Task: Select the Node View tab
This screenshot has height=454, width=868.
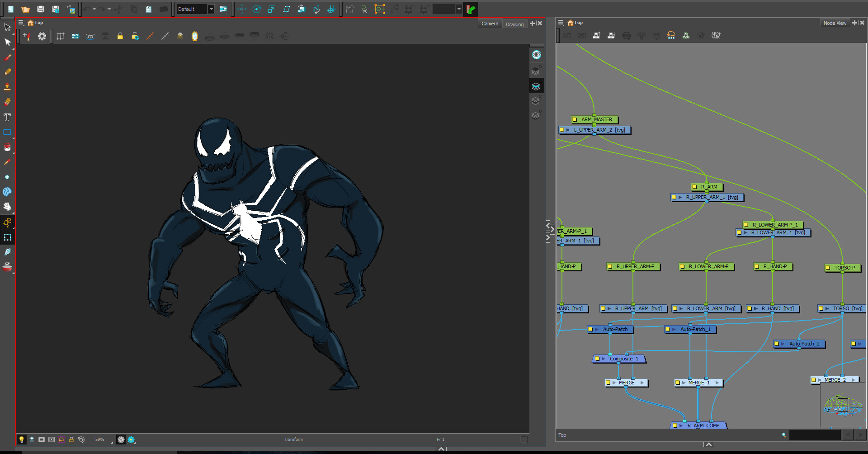Action: pos(835,23)
